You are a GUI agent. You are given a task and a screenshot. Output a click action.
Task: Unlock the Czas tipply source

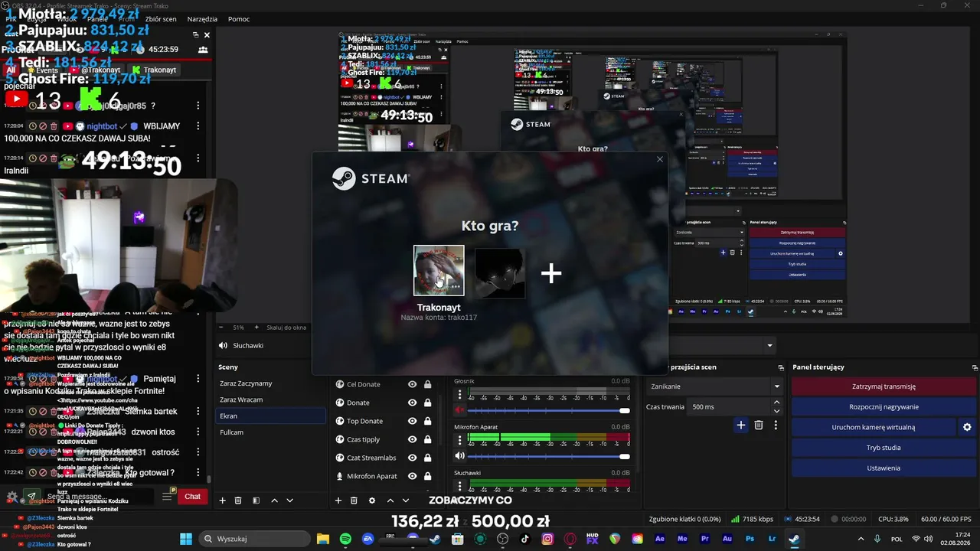coord(427,439)
